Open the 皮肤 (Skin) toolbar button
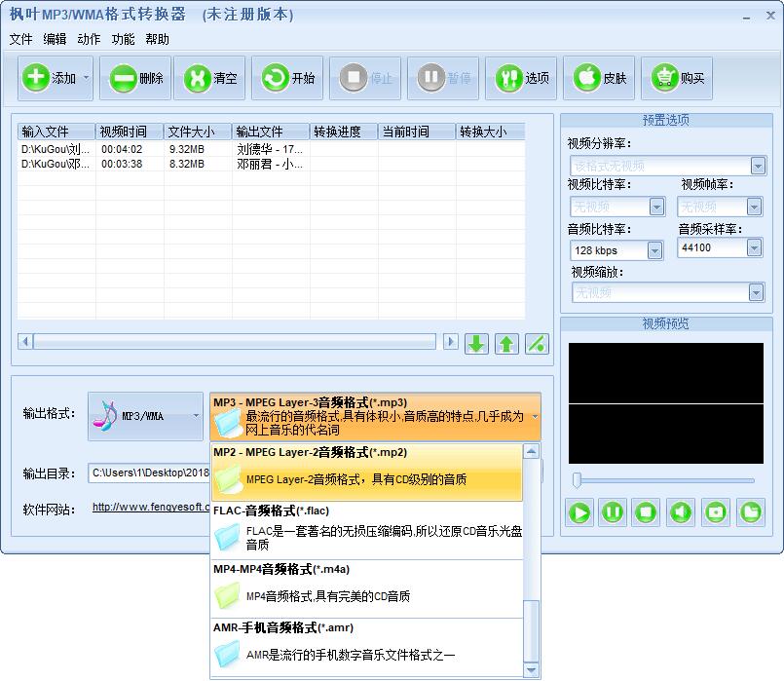This screenshot has height=681, width=784. [x=599, y=78]
